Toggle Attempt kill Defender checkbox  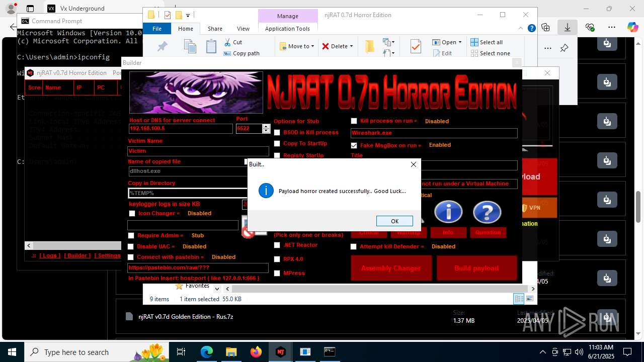[x=353, y=246]
